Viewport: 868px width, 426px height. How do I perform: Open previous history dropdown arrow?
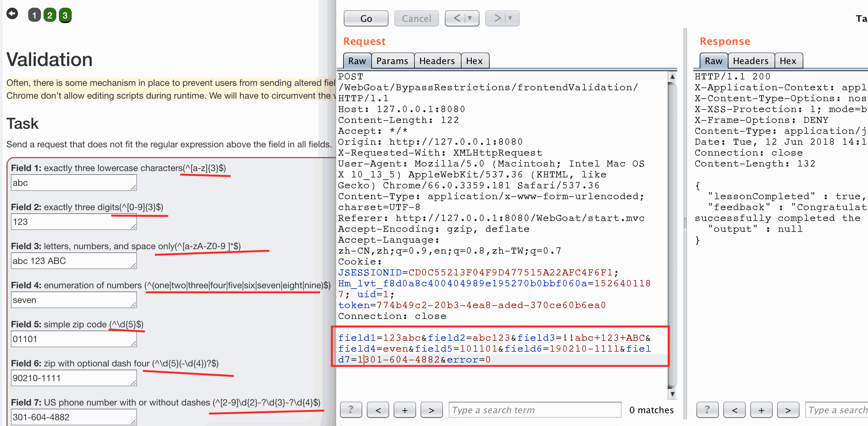pos(470,18)
